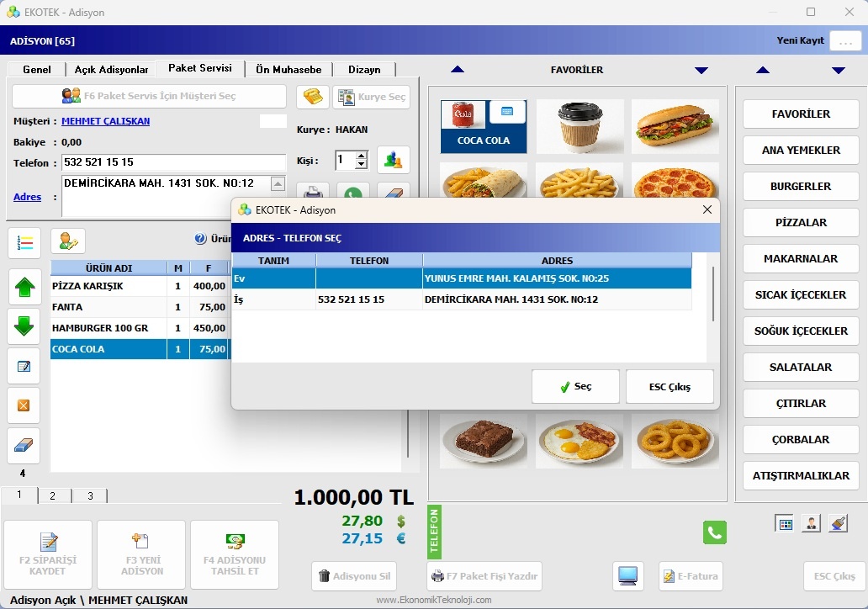Click the Adres link label
Image resolution: width=868 pixels, height=609 pixels.
(27, 197)
